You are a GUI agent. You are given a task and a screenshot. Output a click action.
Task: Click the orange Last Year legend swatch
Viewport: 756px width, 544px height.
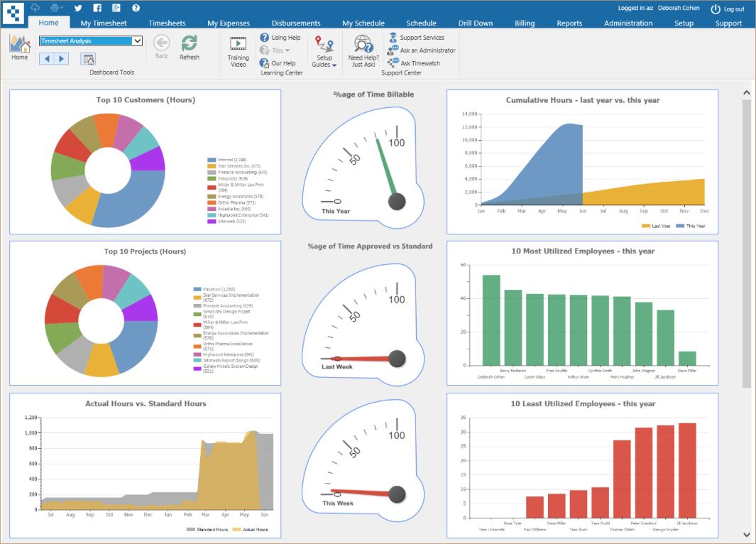[x=645, y=226]
